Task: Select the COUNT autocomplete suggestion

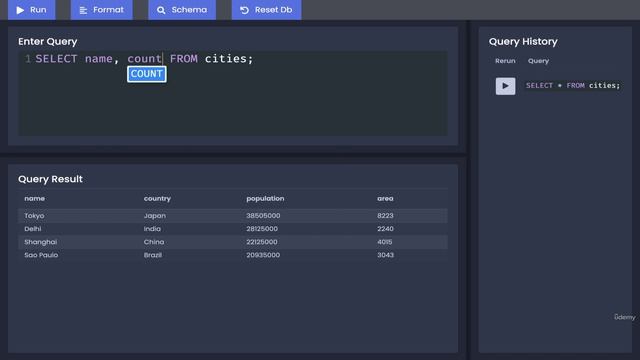Action: pyautogui.click(x=147, y=74)
